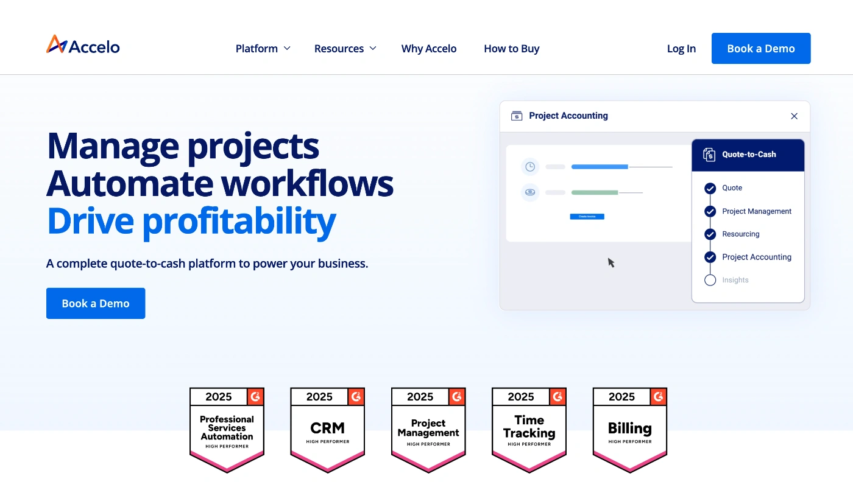This screenshot has width=853, height=504.
Task: Toggle the Quote completion checkmark
Action: [x=710, y=188]
